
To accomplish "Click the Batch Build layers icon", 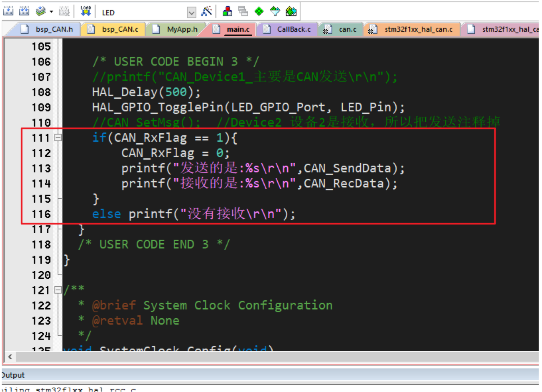I will pyautogui.click(x=40, y=11).
